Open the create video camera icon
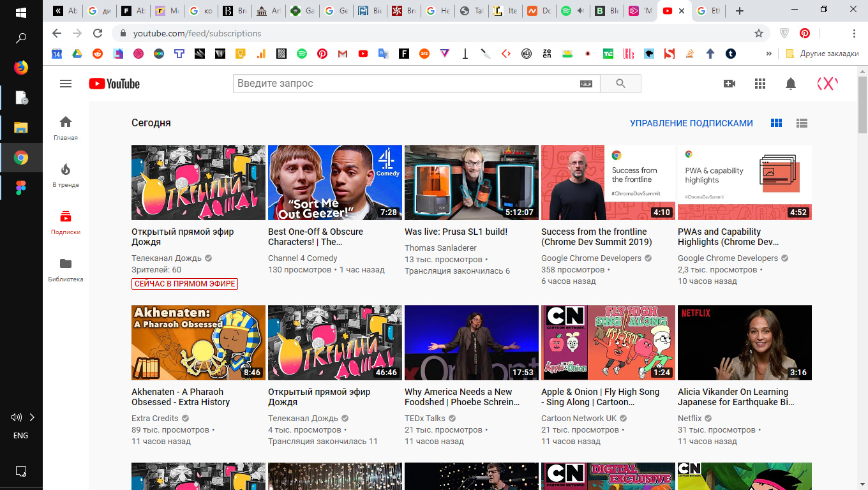The image size is (868, 490). (x=730, y=84)
